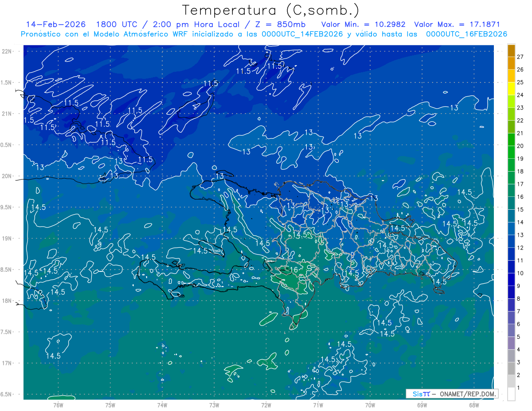
Task: Click the "20" label on the color scale
Action: click(x=520, y=146)
